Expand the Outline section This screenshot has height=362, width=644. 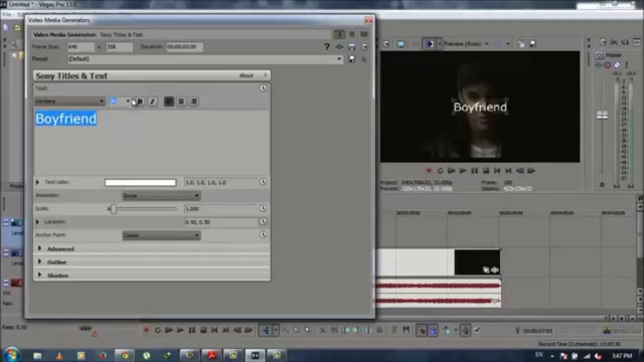40,261
